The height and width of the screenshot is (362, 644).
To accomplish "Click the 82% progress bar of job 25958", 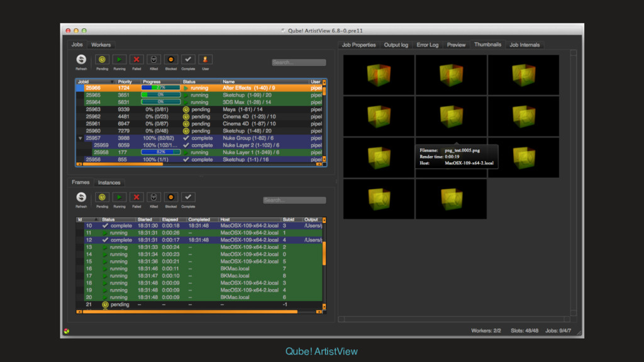I will (x=160, y=152).
